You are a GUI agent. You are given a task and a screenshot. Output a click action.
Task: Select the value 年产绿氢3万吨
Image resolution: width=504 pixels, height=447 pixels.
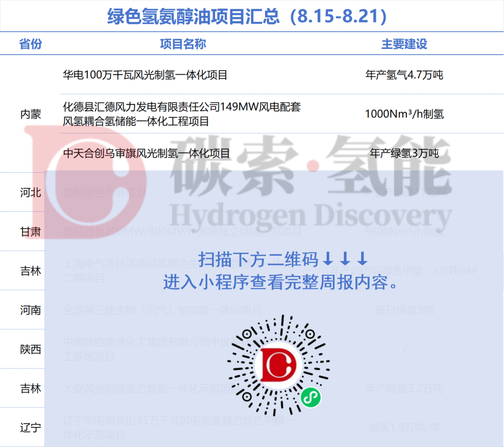[x=404, y=154]
